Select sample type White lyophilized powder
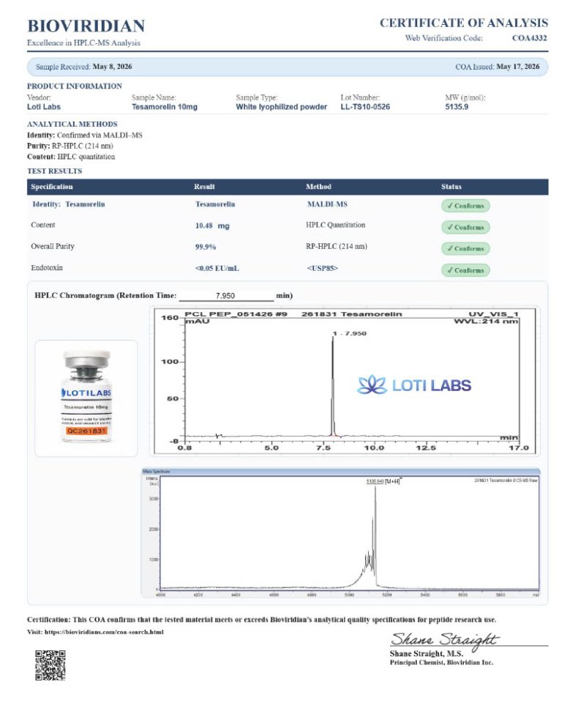Viewport: 562px width, 728px height. [281, 107]
